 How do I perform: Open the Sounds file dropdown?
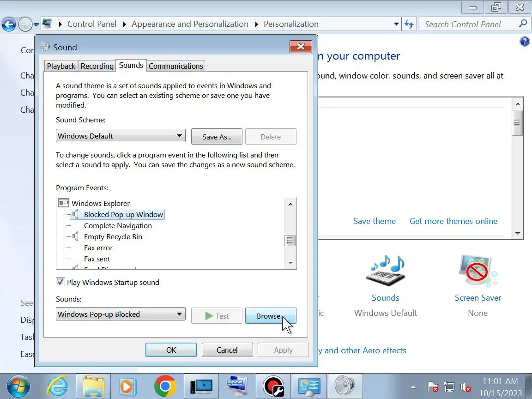tap(121, 314)
